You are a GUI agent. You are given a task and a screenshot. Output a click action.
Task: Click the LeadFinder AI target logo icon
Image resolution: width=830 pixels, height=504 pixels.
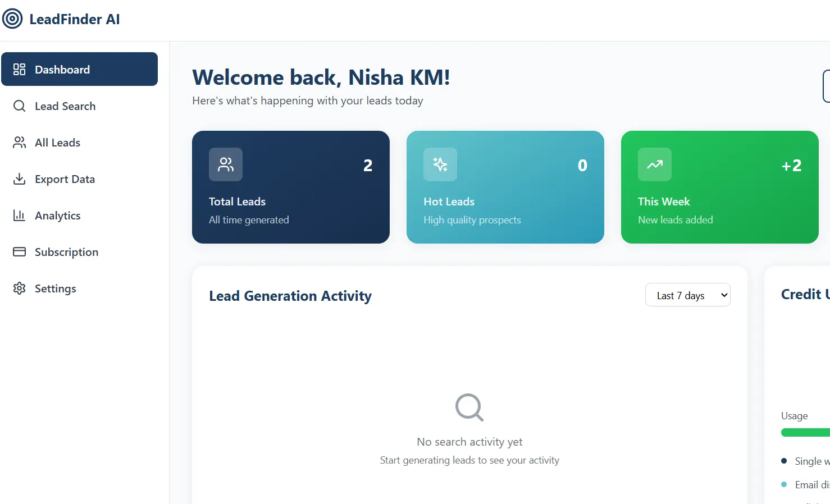[12, 19]
